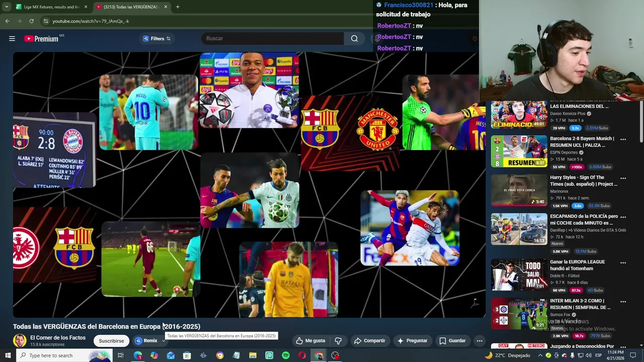The image size is (644, 362).
Task: Open the volume speaker tray icon
Action: click(588, 355)
